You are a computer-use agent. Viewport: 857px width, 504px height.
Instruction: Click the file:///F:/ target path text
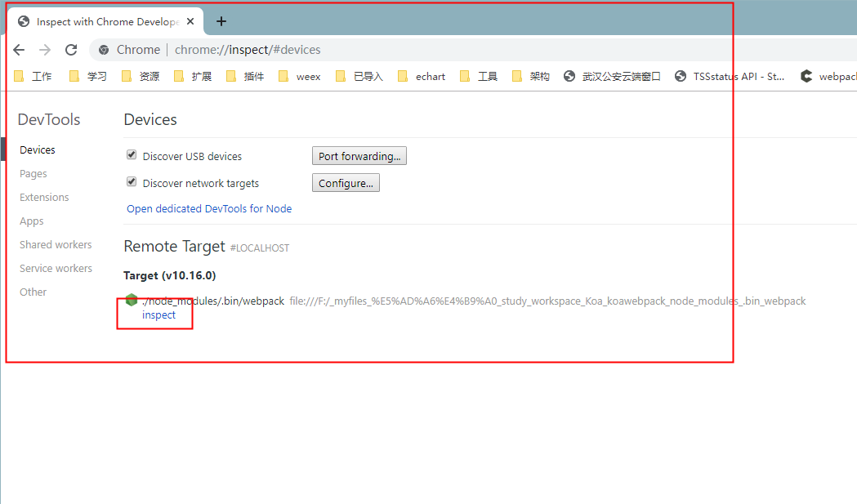547,301
